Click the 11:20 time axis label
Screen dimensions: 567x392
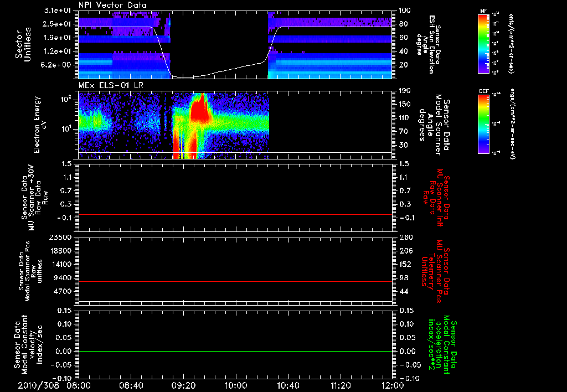coord(341,385)
